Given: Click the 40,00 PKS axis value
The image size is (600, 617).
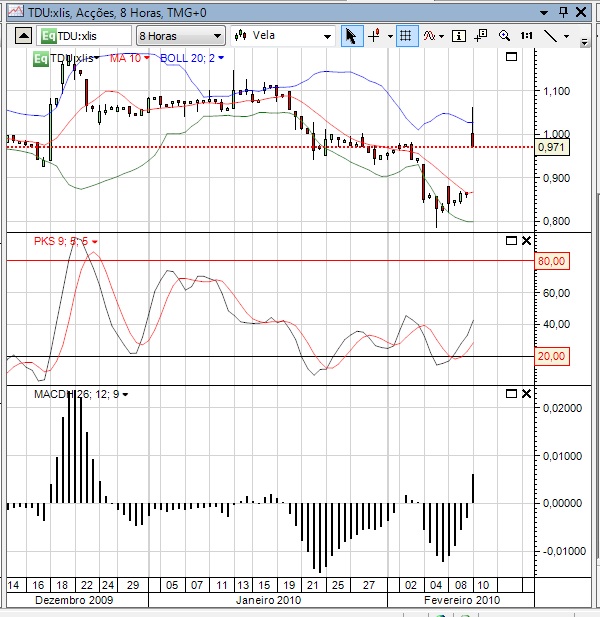Looking at the screenshot, I should [x=556, y=324].
